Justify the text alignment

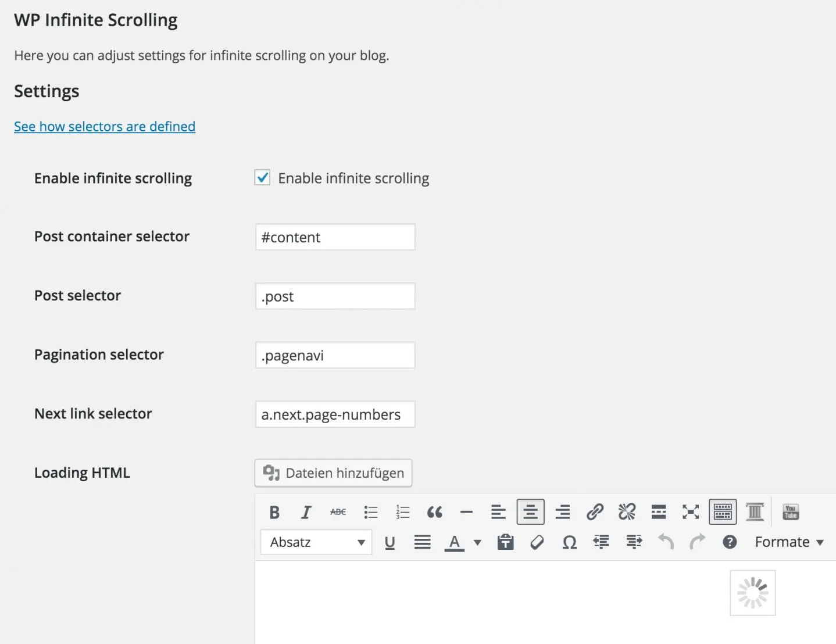422,542
